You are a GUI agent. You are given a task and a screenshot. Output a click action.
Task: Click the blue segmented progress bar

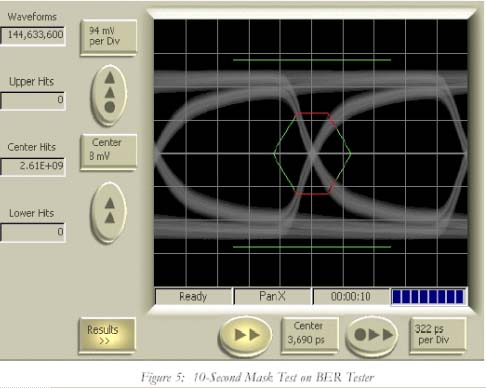429,296
